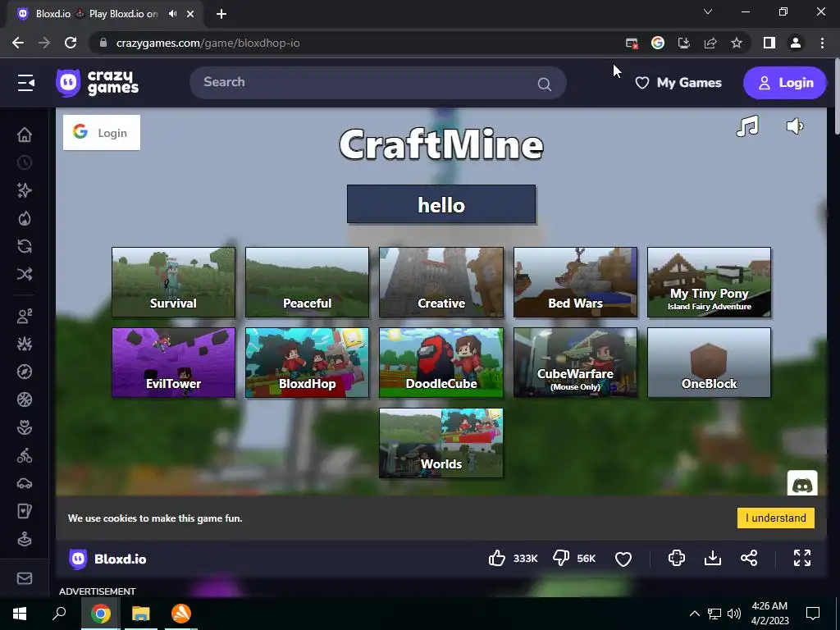Image resolution: width=840 pixels, height=630 pixels.
Task: Open the tab search dropdown chevron
Action: point(708,11)
